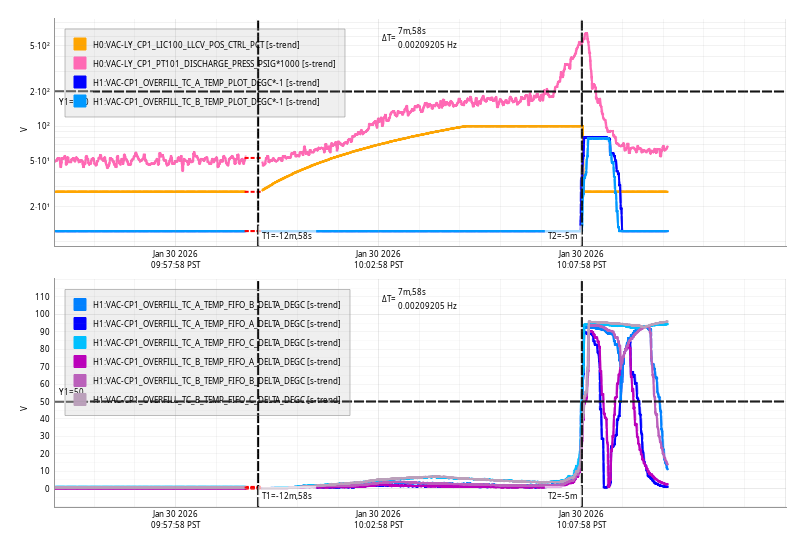Select the T1=-12m,58s cursor label in bottom plot
804x551 pixels.
(287, 495)
